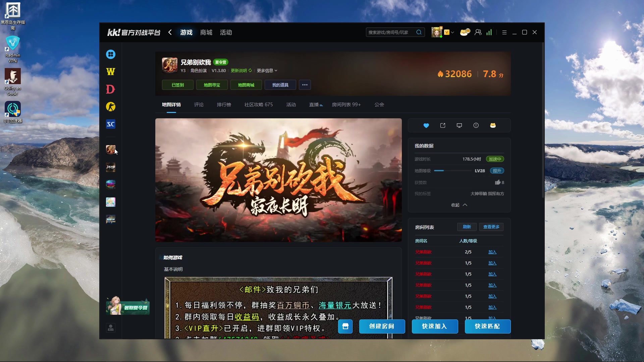
Task: Switch to the 商城 top tab
Action: (206, 32)
